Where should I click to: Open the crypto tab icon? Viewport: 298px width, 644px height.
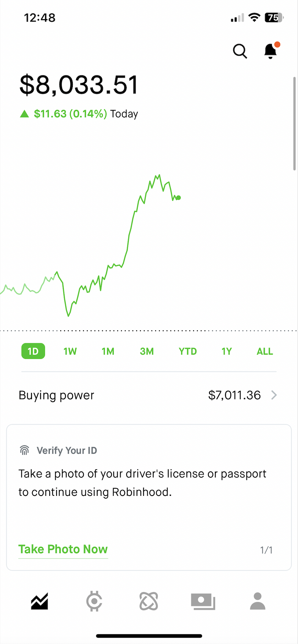[x=94, y=601]
